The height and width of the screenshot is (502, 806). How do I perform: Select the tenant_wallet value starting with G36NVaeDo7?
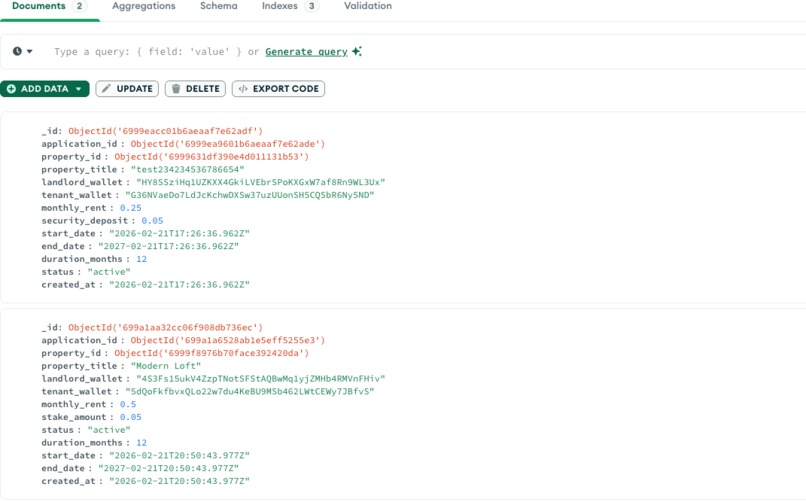click(250, 195)
